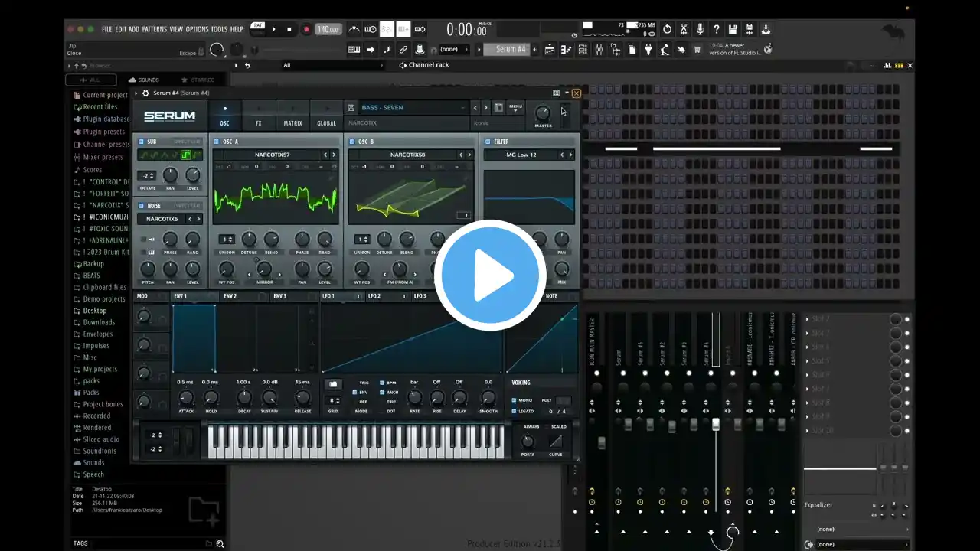The width and height of the screenshot is (980, 551).
Task: Click the Serum plugin settings gear icon
Action: pos(145,93)
